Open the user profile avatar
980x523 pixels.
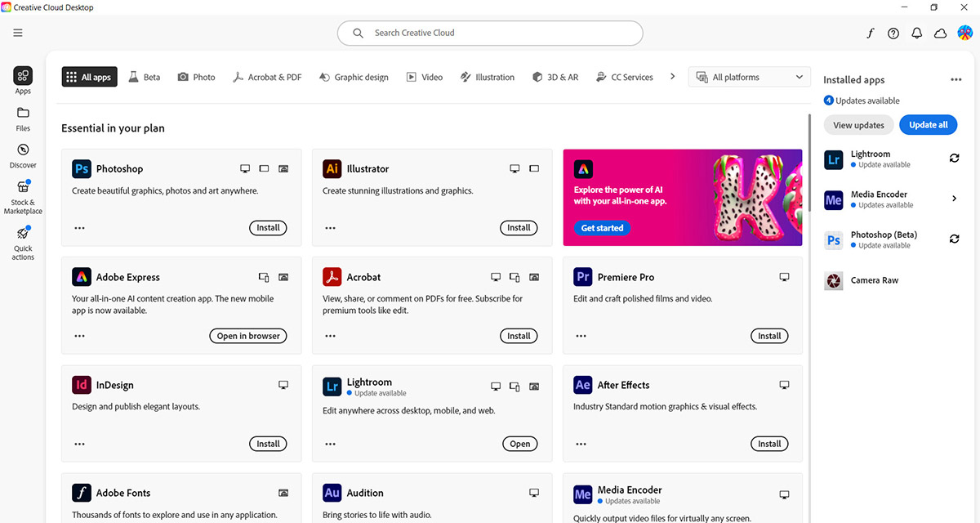[964, 34]
